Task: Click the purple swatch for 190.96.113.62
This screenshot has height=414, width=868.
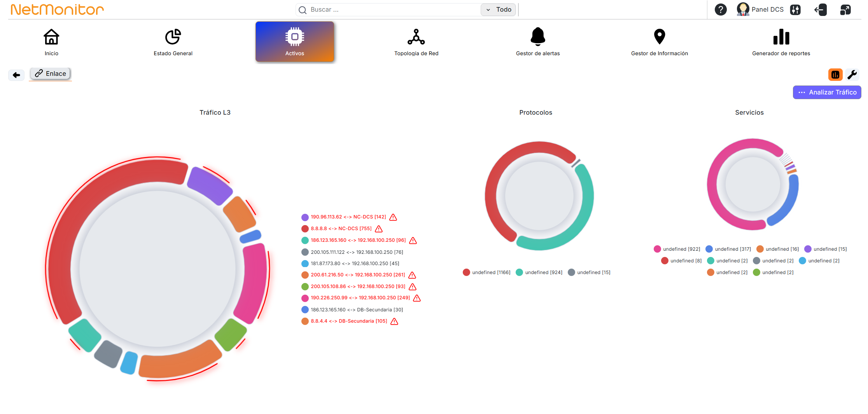Action: coord(305,217)
